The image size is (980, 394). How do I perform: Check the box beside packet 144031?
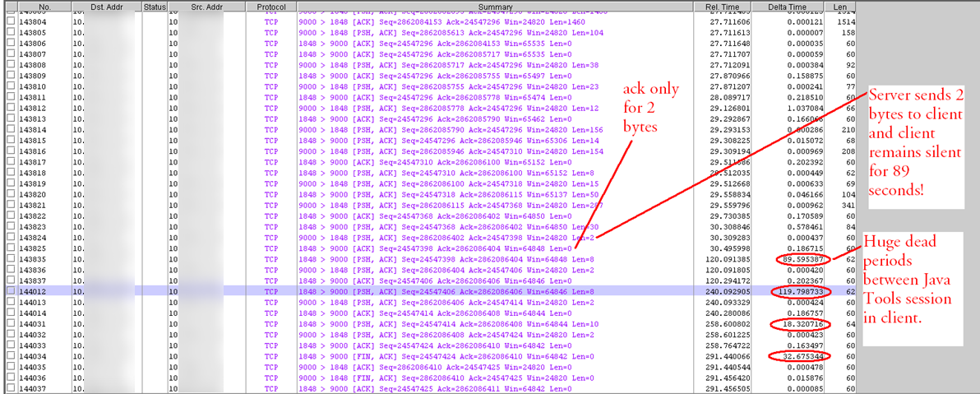click(10, 323)
